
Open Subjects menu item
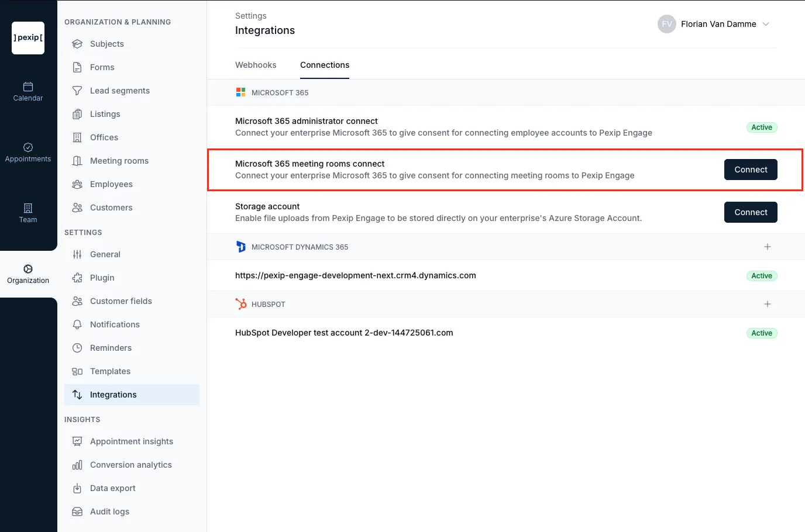tap(132, 44)
